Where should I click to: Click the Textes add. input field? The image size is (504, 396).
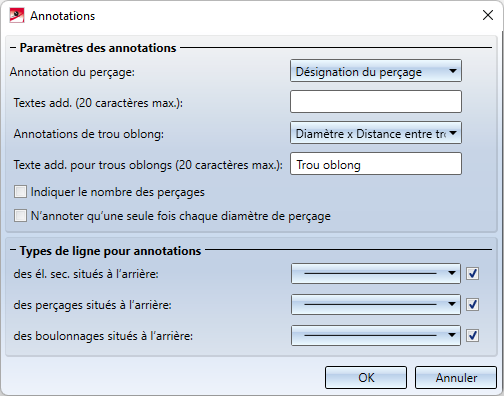pos(376,101)
